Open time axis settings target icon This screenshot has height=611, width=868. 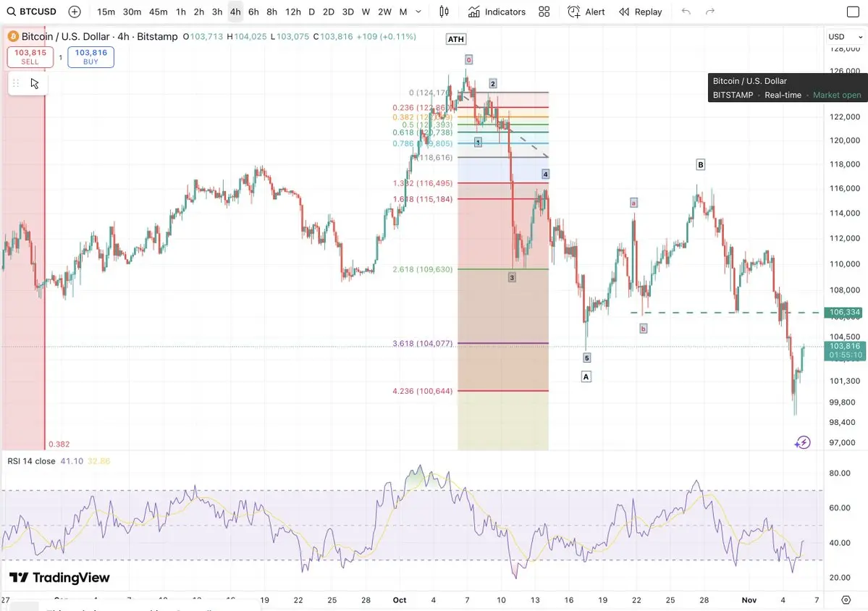(846, 600)
